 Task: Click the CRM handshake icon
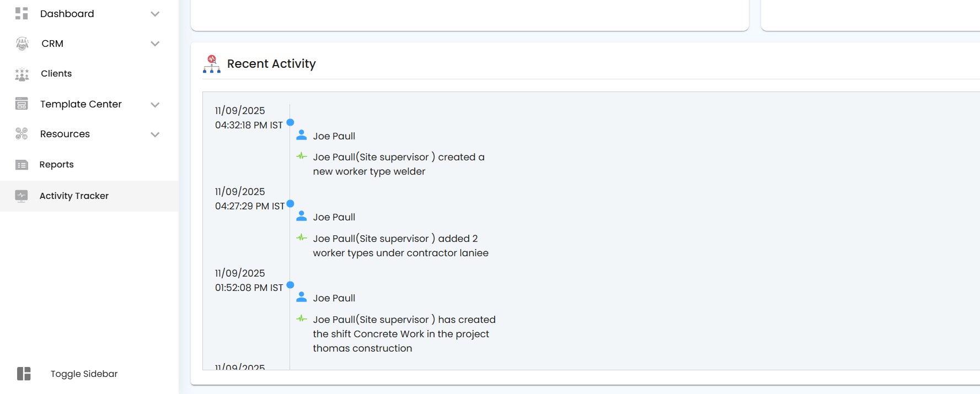click(x=22, y=44)
